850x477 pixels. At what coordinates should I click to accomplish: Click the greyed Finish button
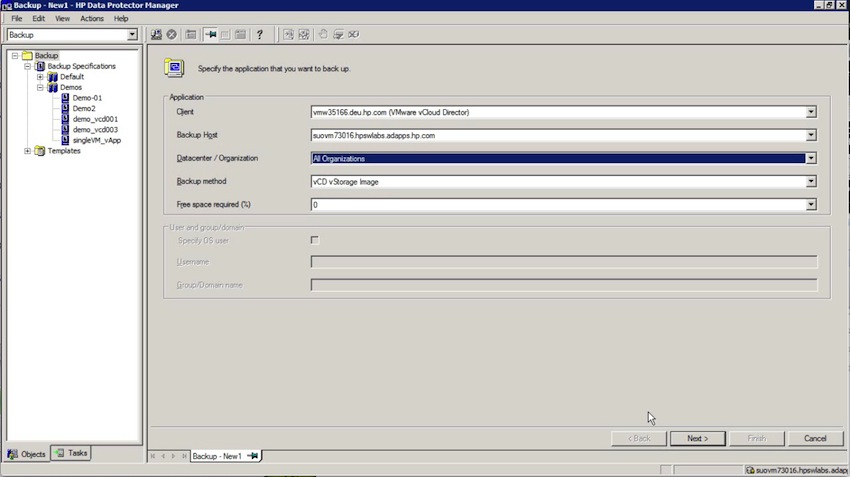(x=756, y=439)
